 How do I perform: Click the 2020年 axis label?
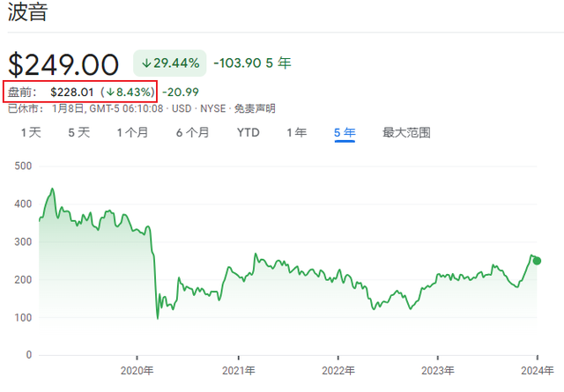[137, 371]
